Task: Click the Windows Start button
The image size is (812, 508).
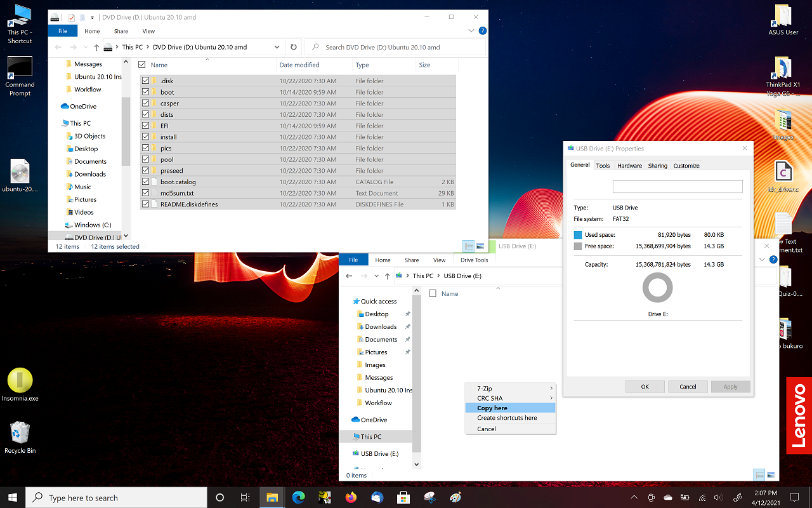Action: [x=13, y=497]
